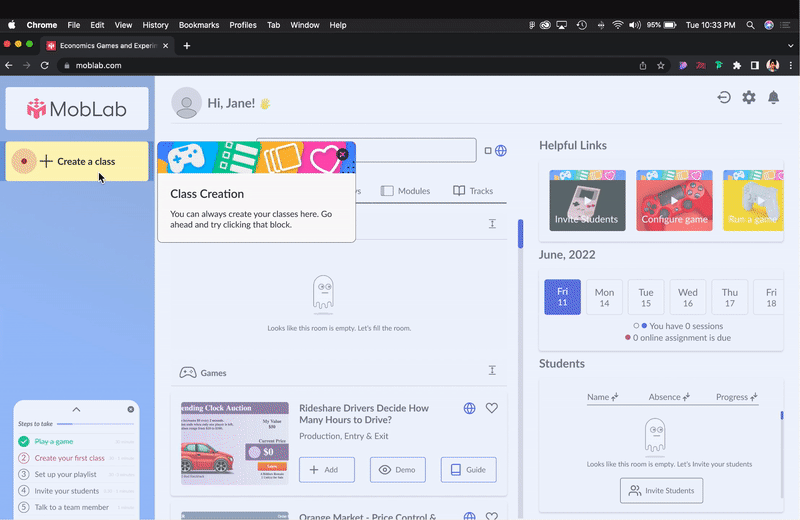Collapse the Games section
This screenshot has height=520, width=800.
coord(492,370)
